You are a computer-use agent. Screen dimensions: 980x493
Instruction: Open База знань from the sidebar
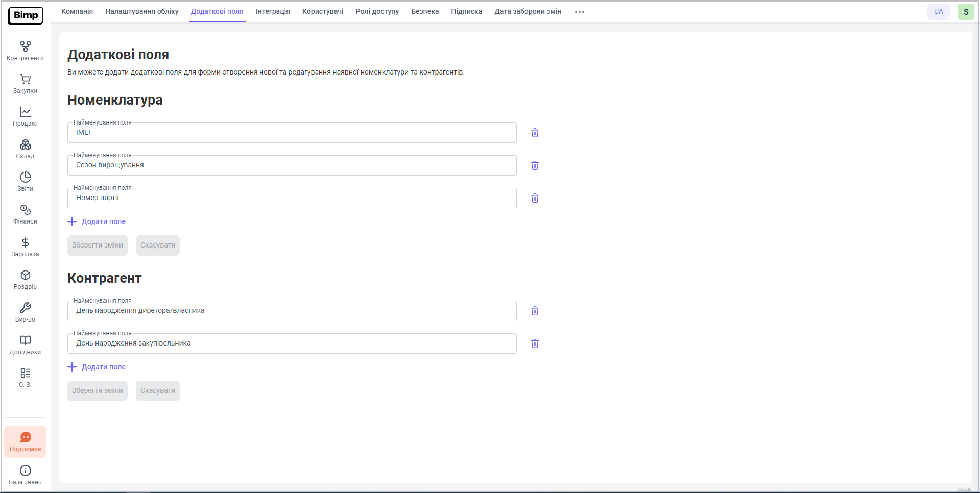pos(25,475)
